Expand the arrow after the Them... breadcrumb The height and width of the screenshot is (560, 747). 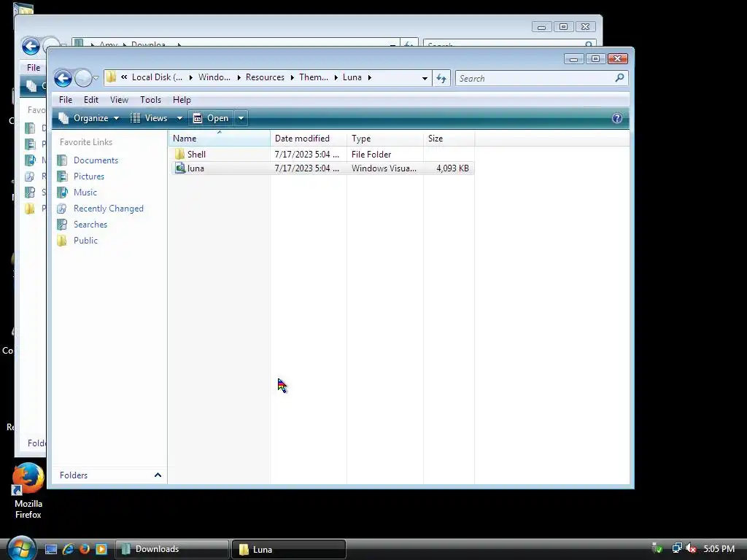336,77
